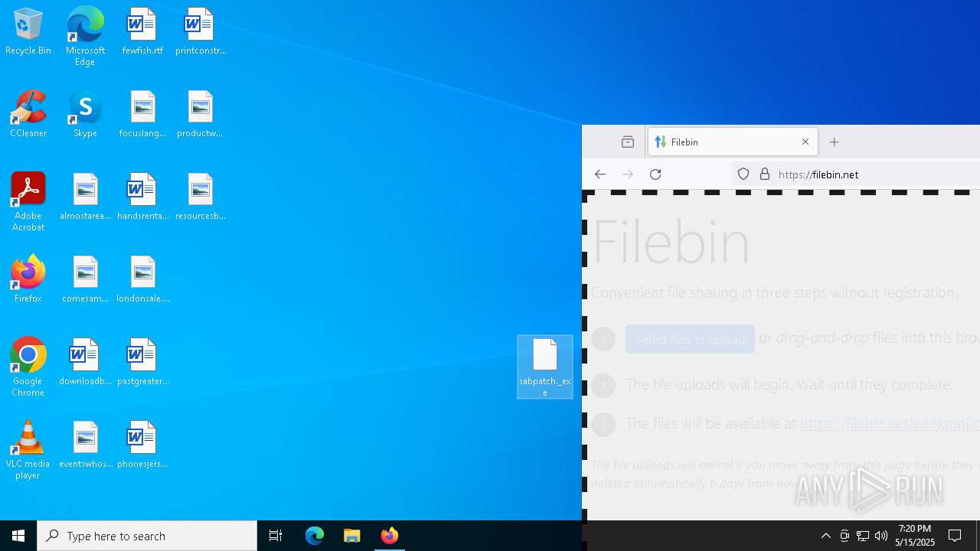
Task: Open the CCleaner desktop shortcut
Action: [28, 115]
